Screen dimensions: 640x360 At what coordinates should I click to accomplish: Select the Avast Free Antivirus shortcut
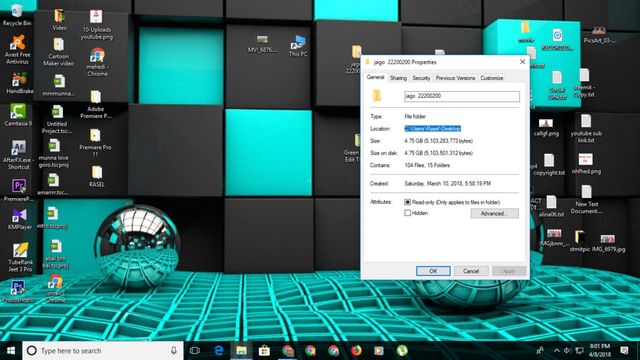point(17,50)
